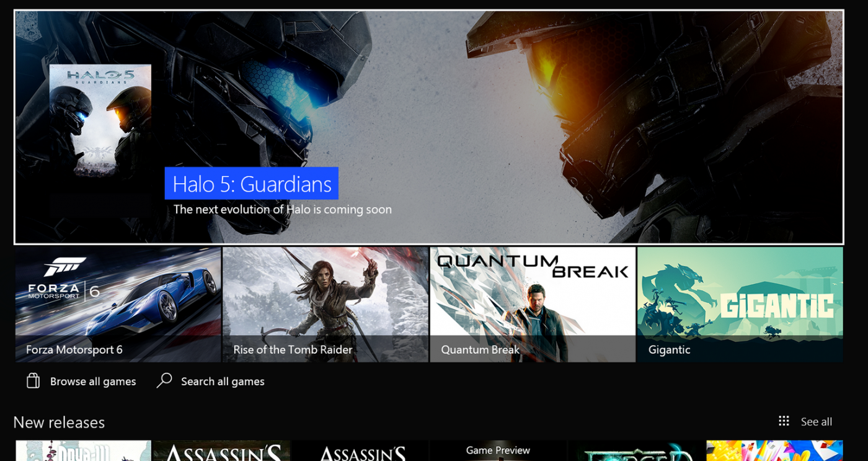Viewport: 868px width, 461px height.
Task: Open the Game Preview tile
Action: [x=497, y=452]
